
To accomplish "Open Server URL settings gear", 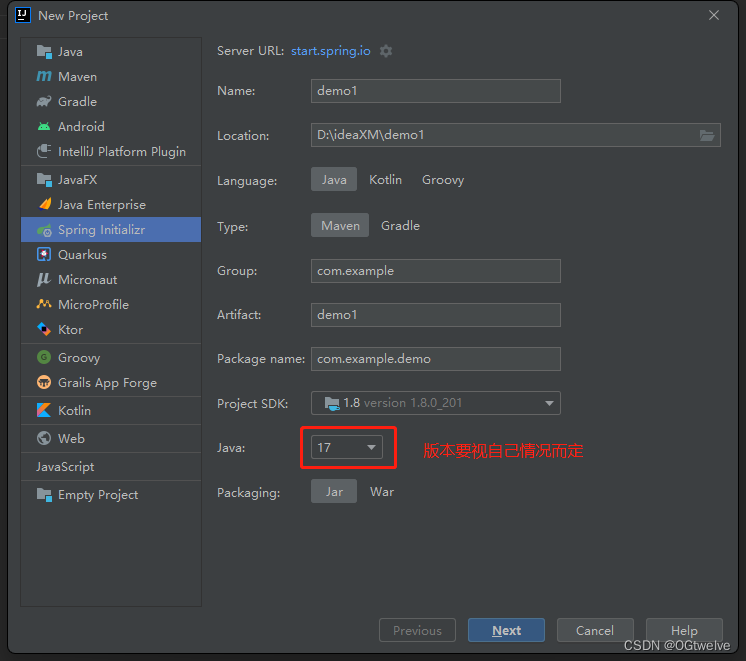I will tap(386, 51).
